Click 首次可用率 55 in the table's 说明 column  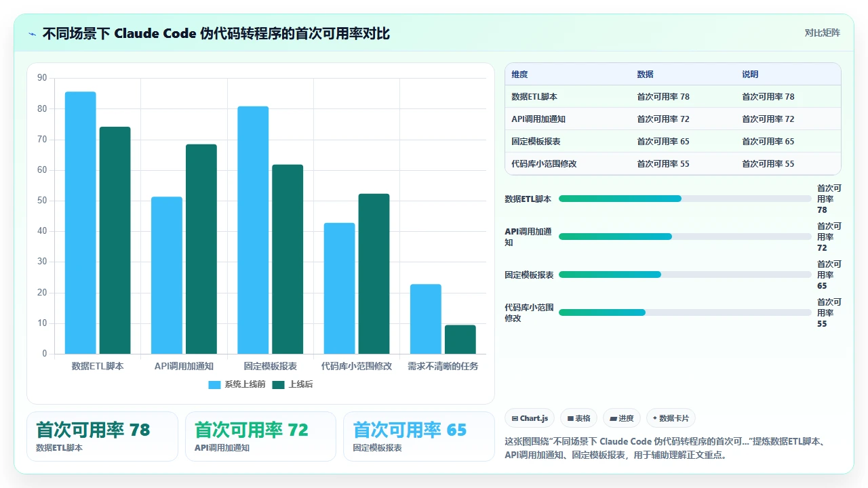click(x=768, y=164)
